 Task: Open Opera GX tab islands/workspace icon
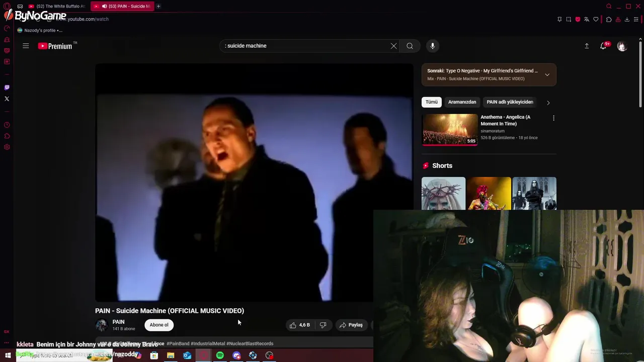pos(20,6)
